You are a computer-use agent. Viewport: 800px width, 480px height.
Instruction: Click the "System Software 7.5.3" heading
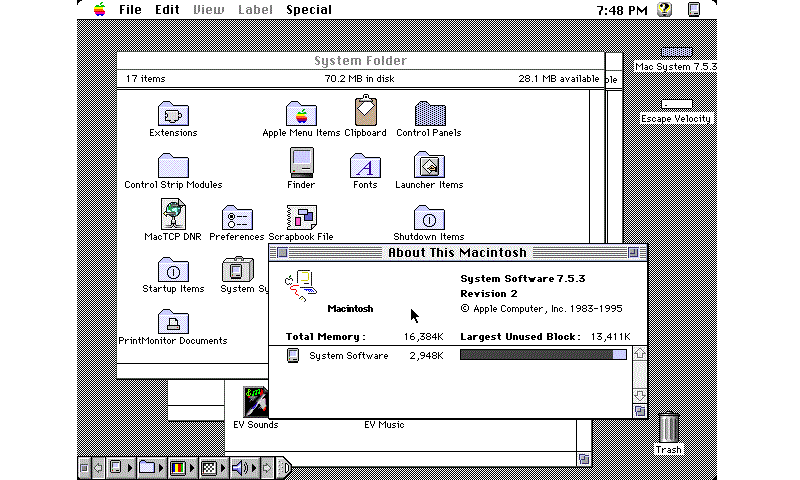coord(523,279)
